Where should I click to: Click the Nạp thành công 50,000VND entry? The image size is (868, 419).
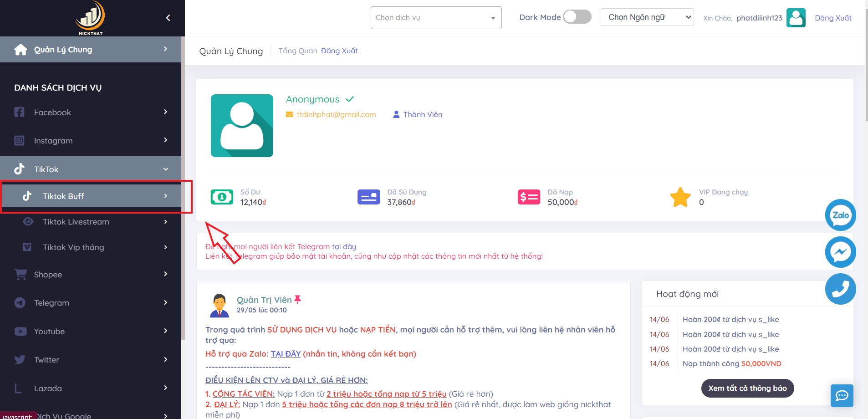point(732,363)
